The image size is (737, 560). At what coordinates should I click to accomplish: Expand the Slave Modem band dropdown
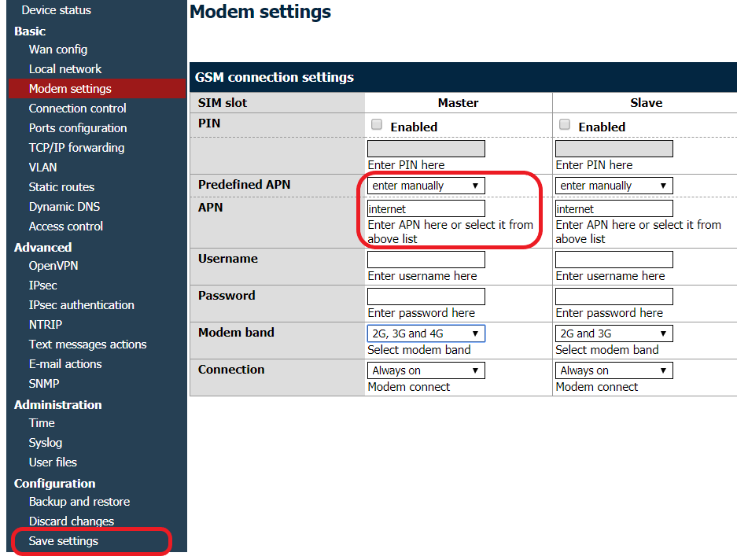614,333
